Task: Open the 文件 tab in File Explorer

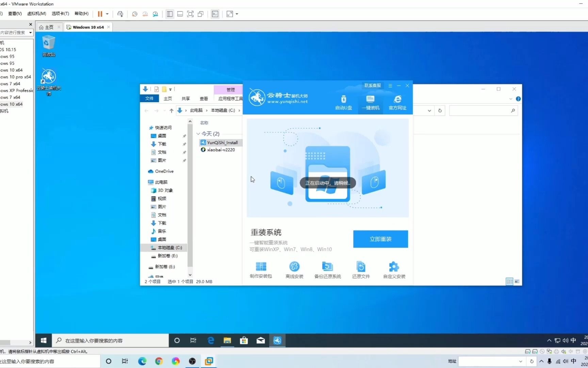Action: point(149,98)
